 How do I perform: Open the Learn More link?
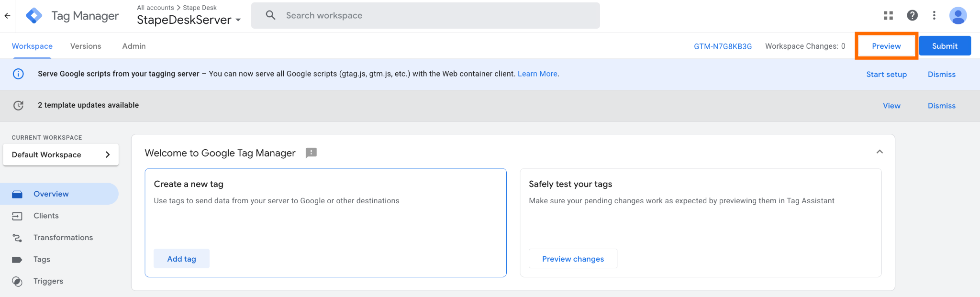pos(537,74)
